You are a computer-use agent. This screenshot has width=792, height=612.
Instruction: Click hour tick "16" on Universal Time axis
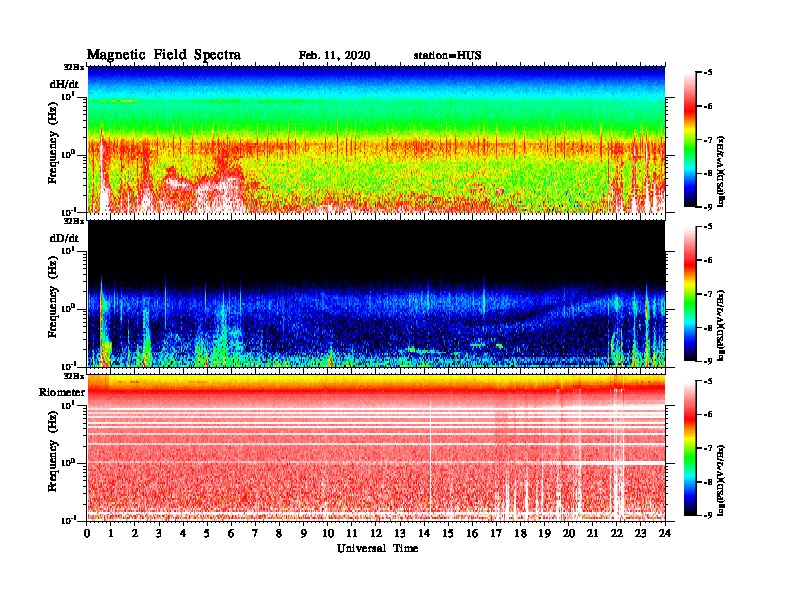click(x=472, y=534)
